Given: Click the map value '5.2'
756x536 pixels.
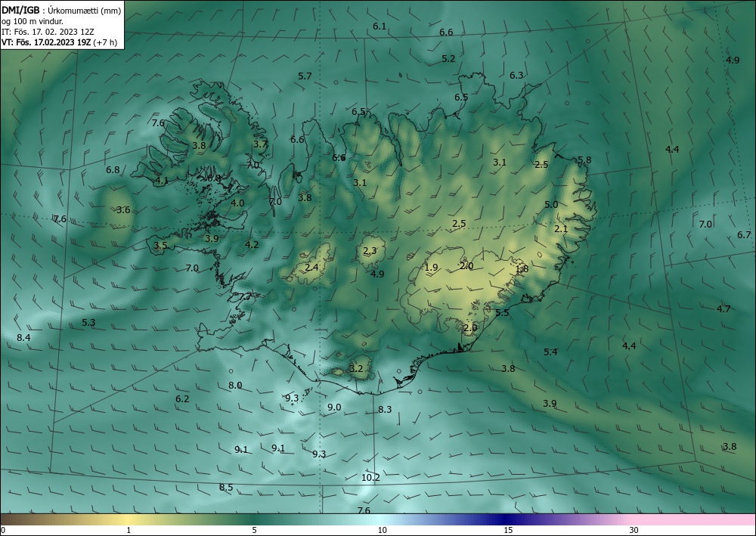Looking at the screenshot, I should tap(448, 58).
